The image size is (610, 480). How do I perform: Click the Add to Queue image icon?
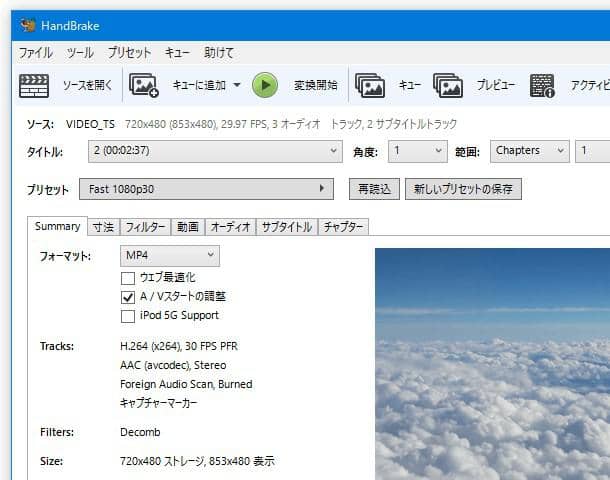pyautogui.click(x=144, y=85)
